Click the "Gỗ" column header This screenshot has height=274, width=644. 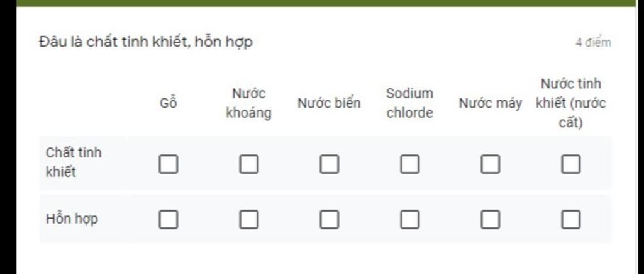[x=168, y=103]
